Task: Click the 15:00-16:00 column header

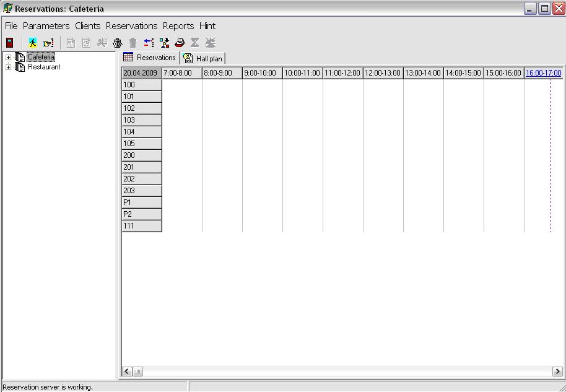Action: (504, 73)
